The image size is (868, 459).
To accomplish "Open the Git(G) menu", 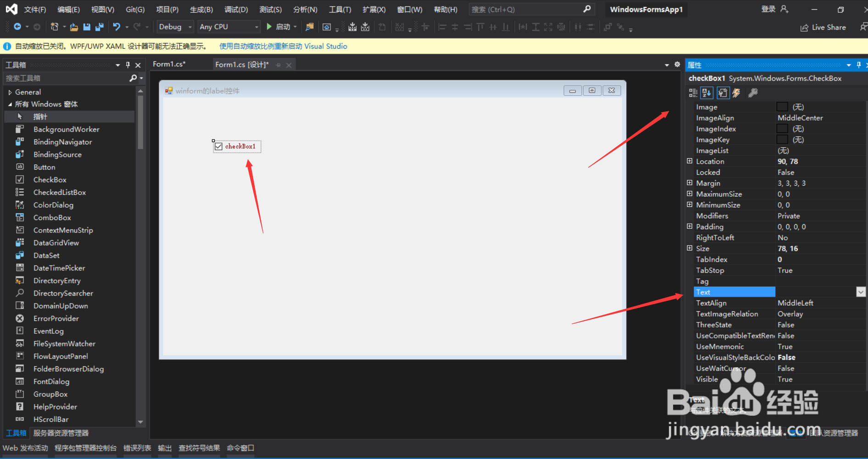I will click(135, 10).
